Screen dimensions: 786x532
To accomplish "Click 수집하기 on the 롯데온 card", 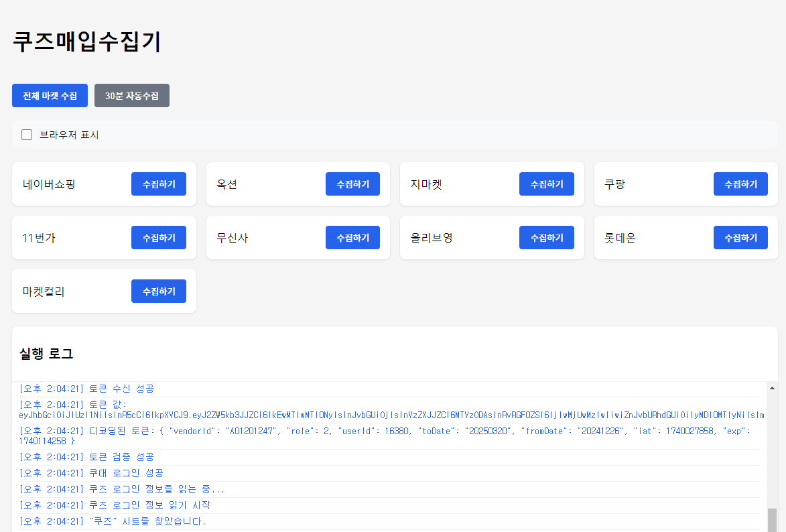I will (741, 238).
